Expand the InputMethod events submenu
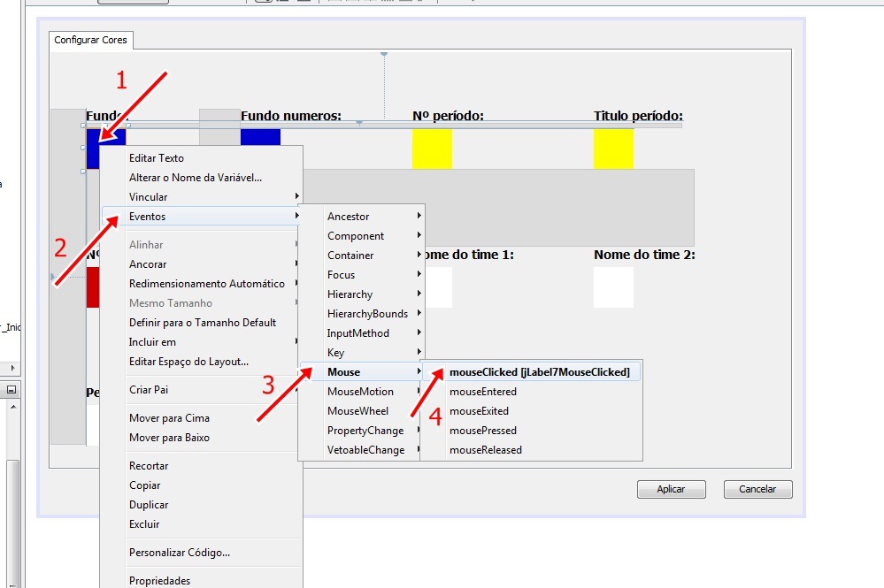This screenshot has height=588, width=884. 361,333
